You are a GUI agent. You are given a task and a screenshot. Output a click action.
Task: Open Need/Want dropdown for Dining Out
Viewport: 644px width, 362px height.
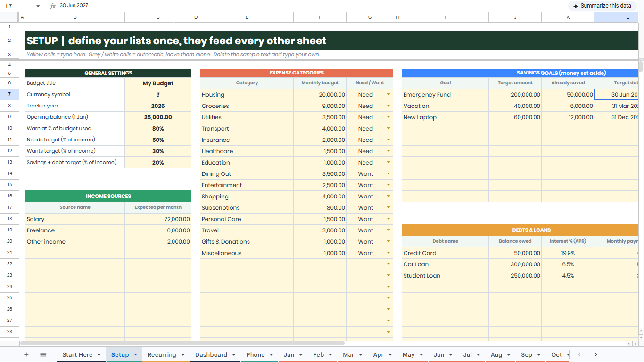click(x=388, y=173)
